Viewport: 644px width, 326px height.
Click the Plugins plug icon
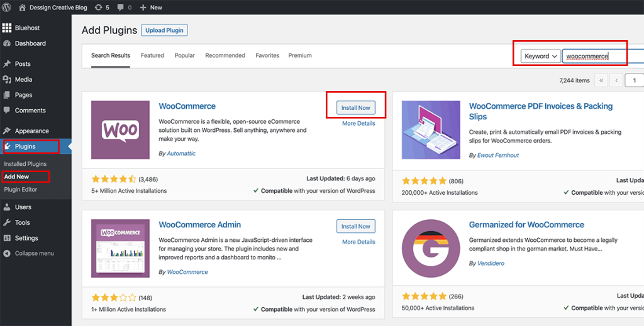click(x=8, y=146)
